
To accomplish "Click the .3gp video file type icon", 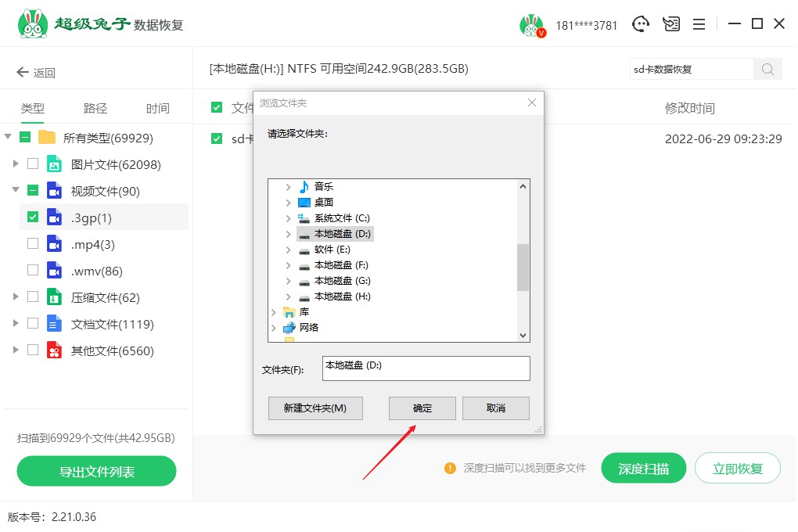I will point(54,217).
